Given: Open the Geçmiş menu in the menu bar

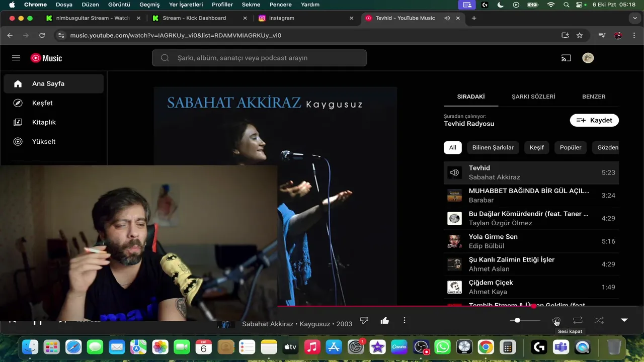Looking at the screenshot, I should tap(149, 5).
